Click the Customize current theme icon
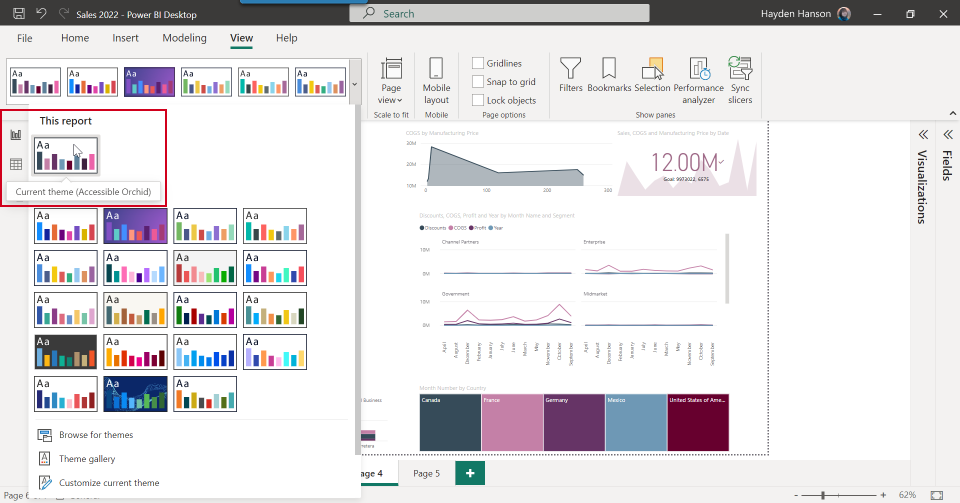The height and width of the screenshot is (503, 960). click(45, 483)
